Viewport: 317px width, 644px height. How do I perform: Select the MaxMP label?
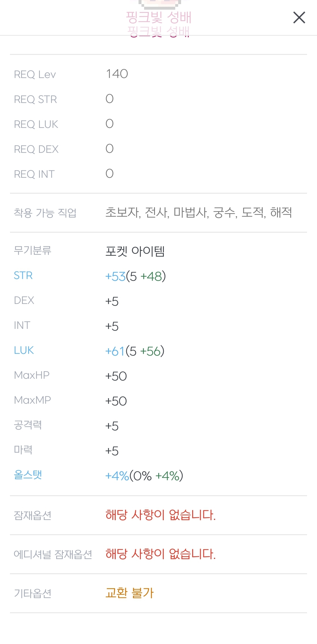[33, 400]
